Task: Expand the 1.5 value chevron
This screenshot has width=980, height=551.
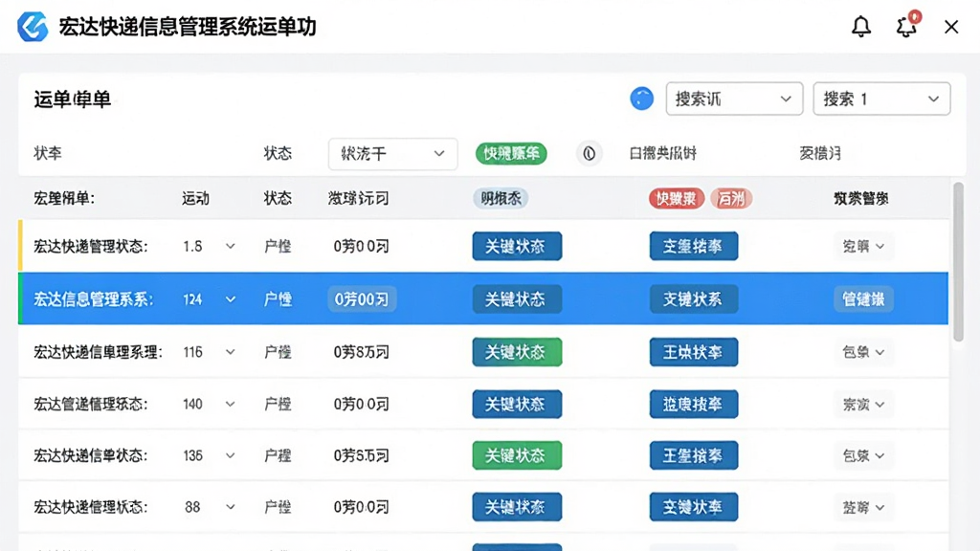Action: click(230, 246)
